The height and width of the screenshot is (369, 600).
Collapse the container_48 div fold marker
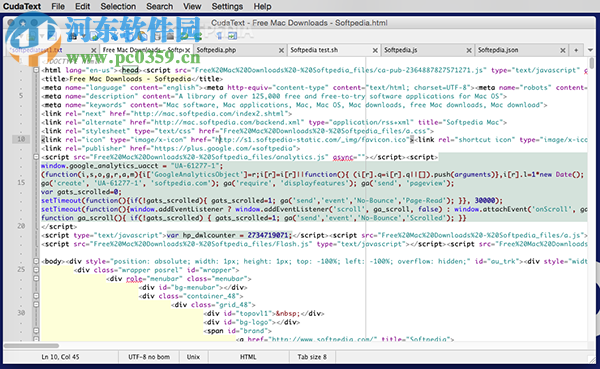coord(36,296)
